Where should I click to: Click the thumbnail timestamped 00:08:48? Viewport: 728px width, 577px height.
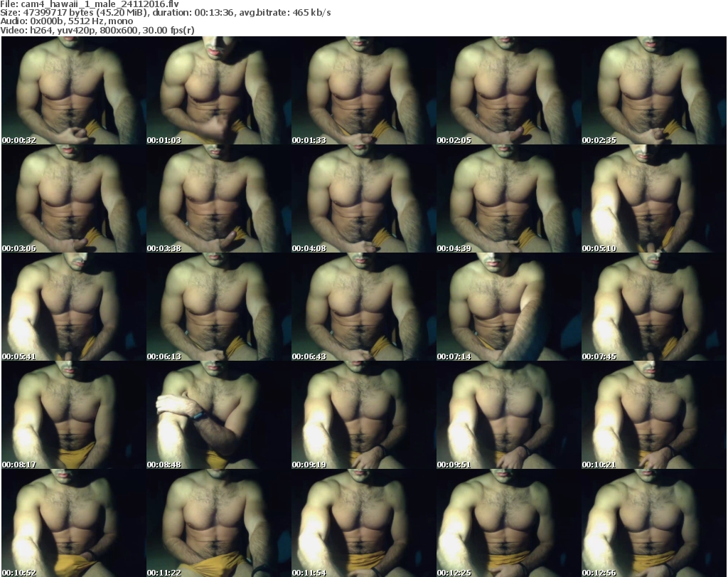[x=218, y=415]
